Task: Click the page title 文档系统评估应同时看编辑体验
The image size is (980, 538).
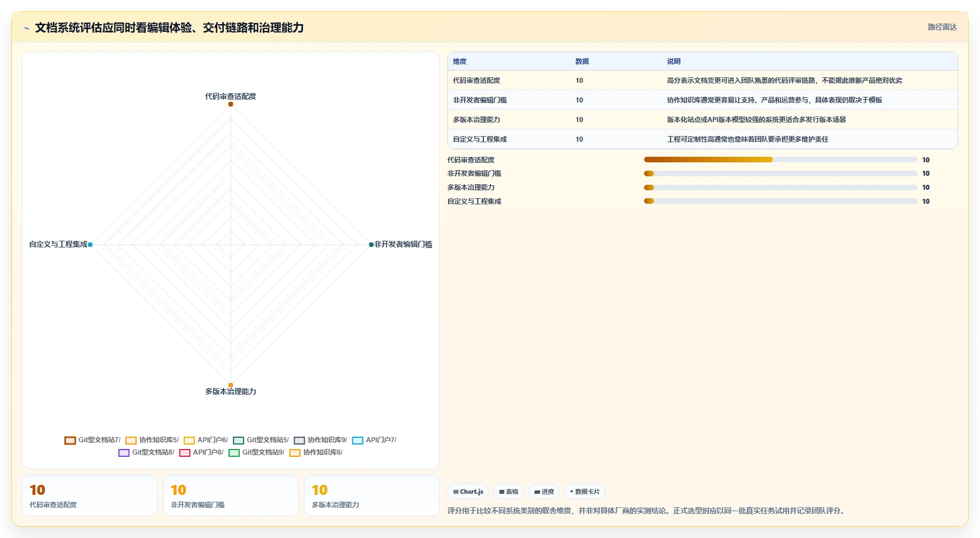Action: [169, 28]
